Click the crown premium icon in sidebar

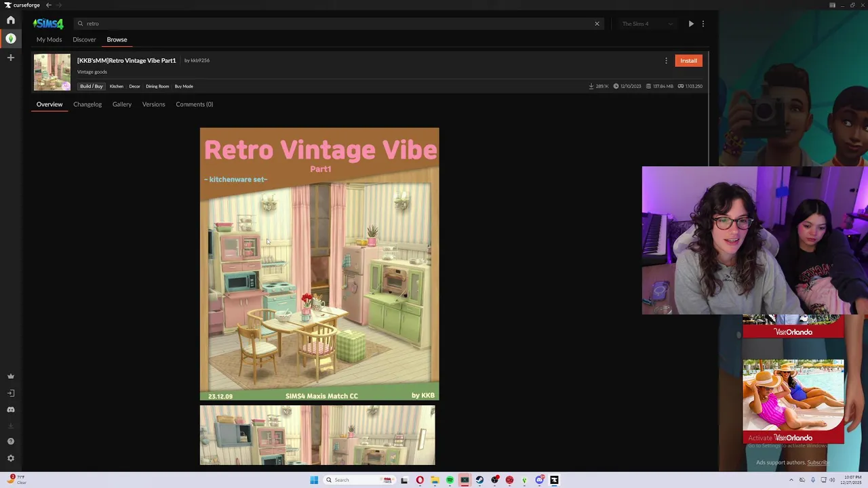[x=10, y=376]
